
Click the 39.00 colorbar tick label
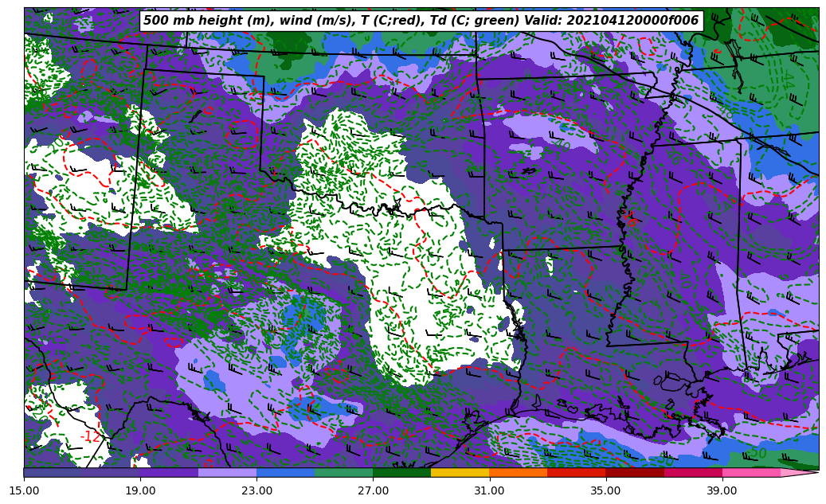click(722, 490)
